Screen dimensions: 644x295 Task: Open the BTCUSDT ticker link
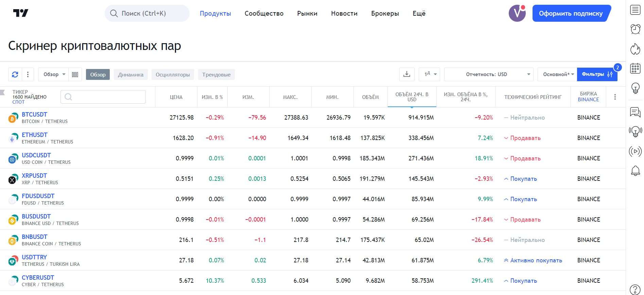pyautogui.click(x=34, y=115)
